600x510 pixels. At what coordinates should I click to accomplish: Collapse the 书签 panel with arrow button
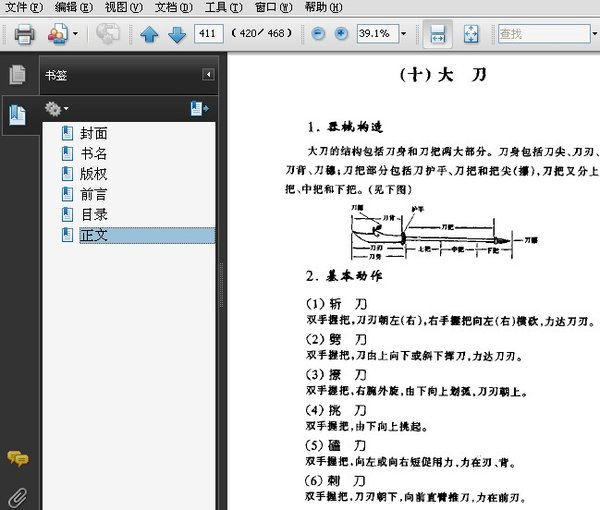point(208,74)
